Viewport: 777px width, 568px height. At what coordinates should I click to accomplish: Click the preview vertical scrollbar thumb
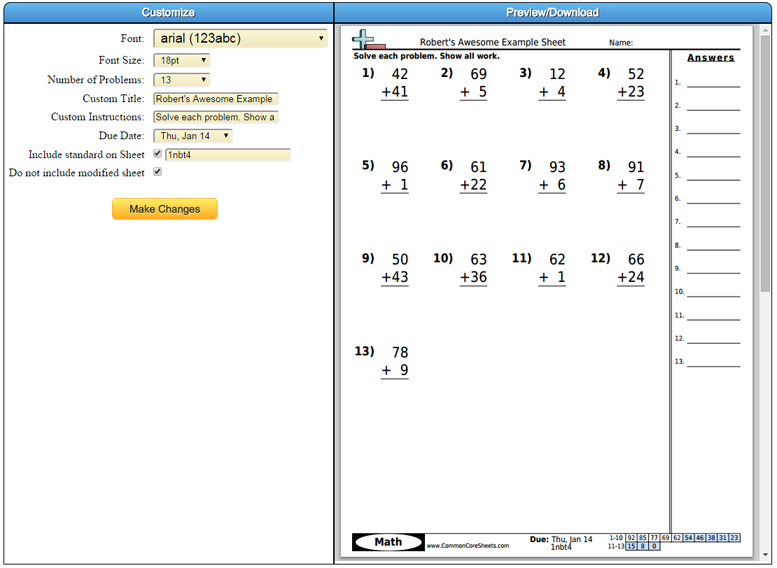(x=766, y=164)
